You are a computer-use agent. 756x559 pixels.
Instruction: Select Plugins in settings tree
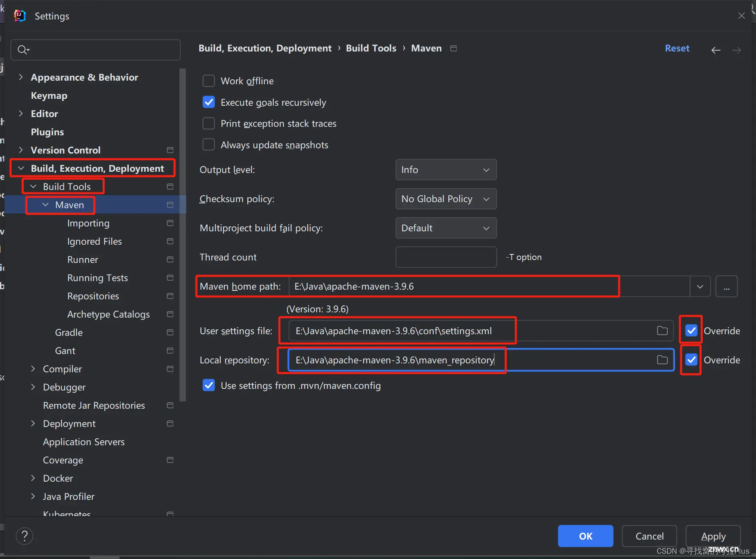(47, 132)
